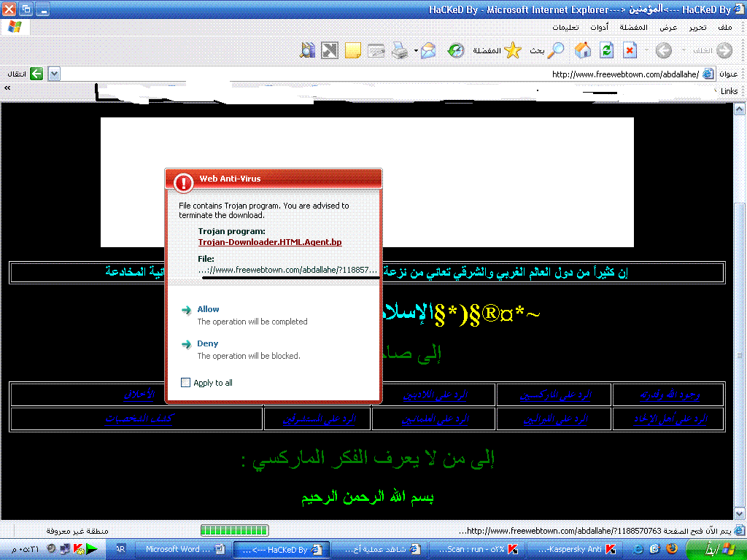Click the yellow note Discuss icon

(352, 50)
